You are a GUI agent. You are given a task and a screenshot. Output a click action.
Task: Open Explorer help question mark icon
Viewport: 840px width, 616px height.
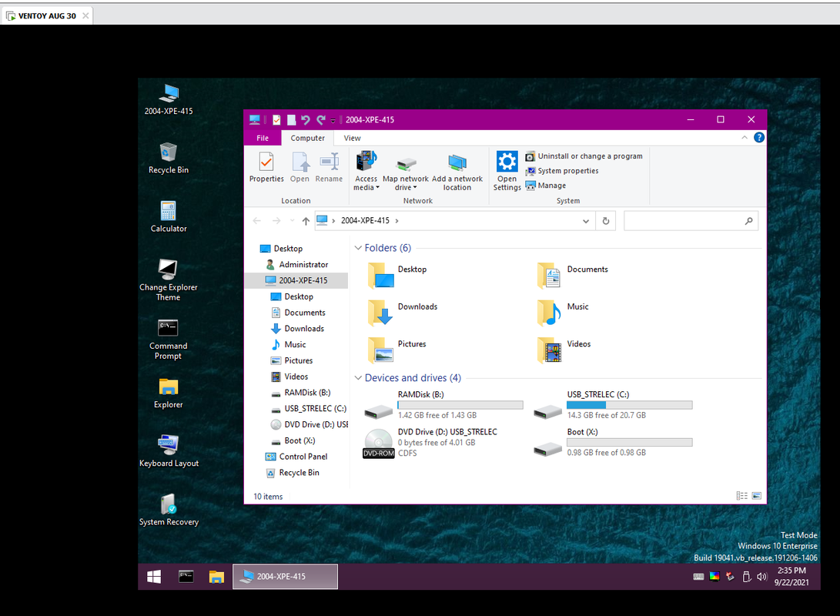click(x=759, y=138)
